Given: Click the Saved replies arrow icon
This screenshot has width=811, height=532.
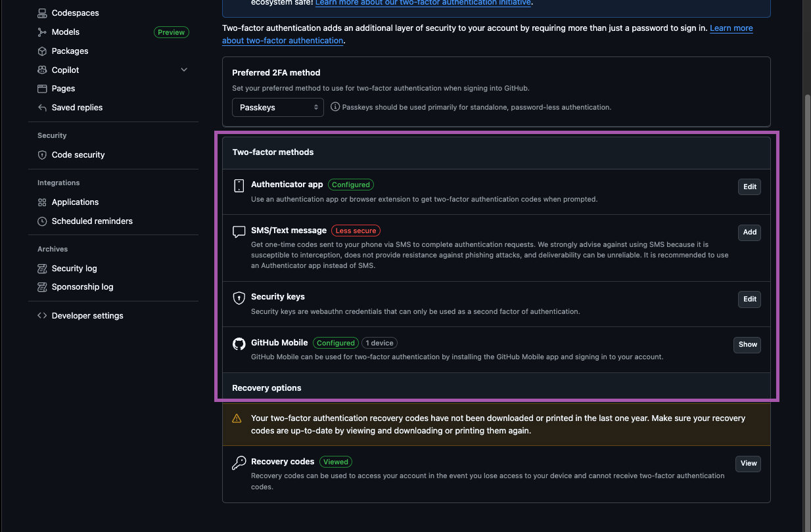Looking at the screenshot, I should (x=42, y=108).
